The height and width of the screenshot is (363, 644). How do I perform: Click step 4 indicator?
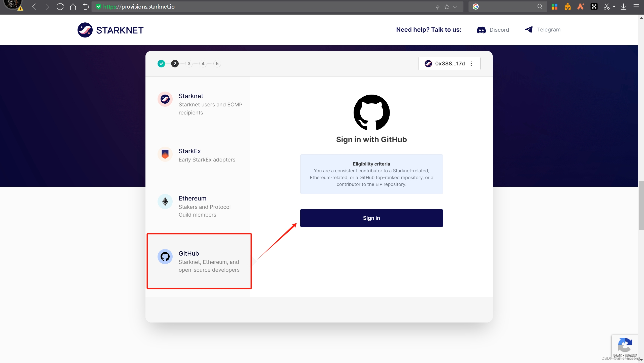[203, 64]
